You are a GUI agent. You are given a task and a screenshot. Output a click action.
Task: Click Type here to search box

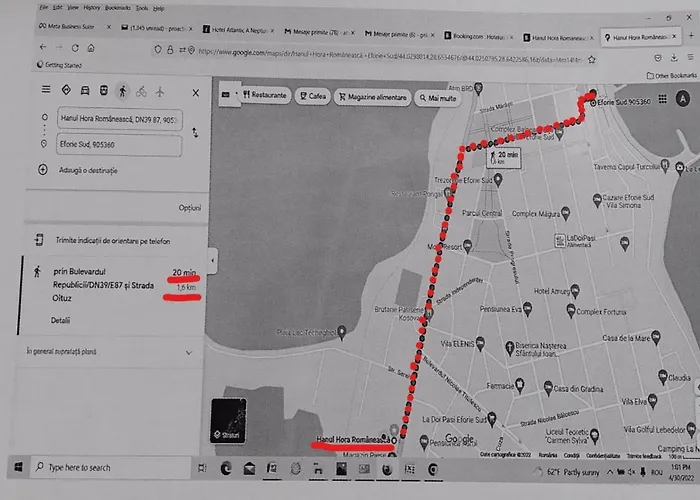(x=111, y=467)
